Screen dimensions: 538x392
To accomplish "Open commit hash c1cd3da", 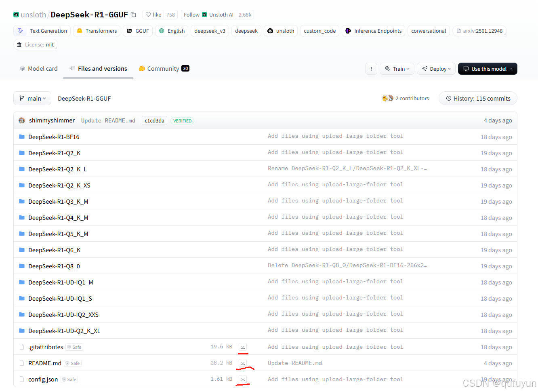I will [x=154, y=121].
